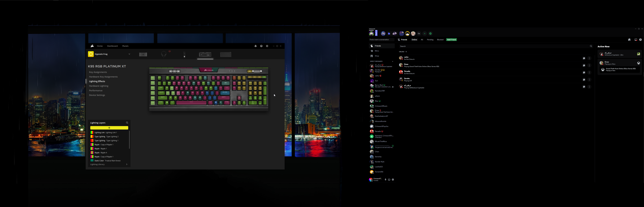Open iCUE notifications bell

click(x=255, y=46)
